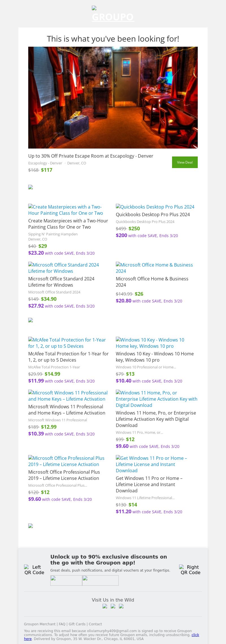Screen dimensions: 226x644
Task: Select McAfee Total Protection image link
Action: tap(67, 343)
